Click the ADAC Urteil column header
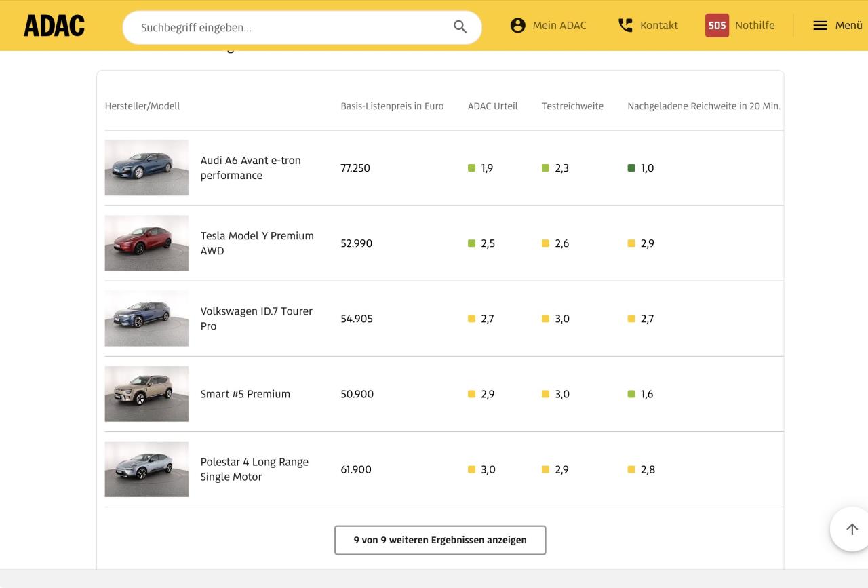This screenshot has width=868, height=588. 492,106
